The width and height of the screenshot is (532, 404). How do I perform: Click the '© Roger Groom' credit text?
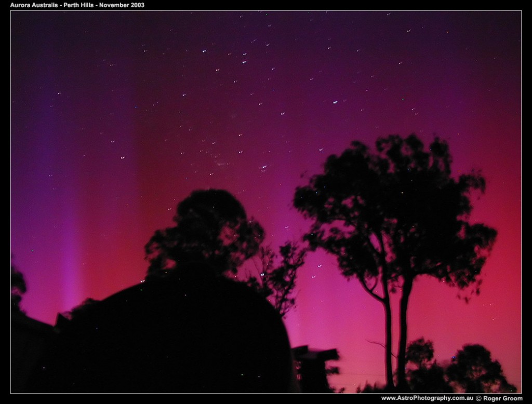499,399
